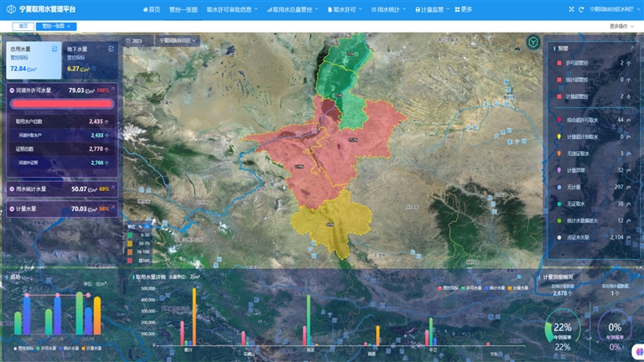
Task: Toggle the 计量水量 section circle
Action: (x=11, y=209)
